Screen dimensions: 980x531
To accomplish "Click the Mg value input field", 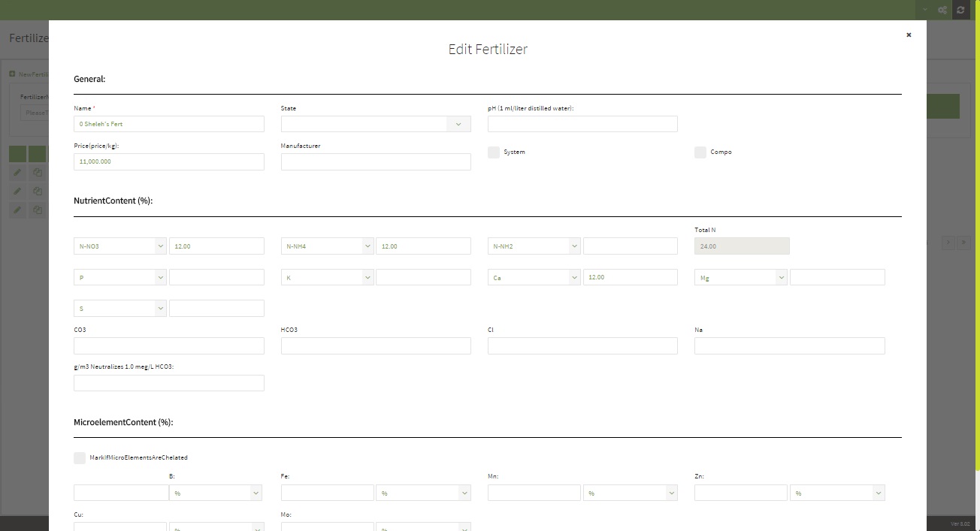I will [x=837, y=278].
